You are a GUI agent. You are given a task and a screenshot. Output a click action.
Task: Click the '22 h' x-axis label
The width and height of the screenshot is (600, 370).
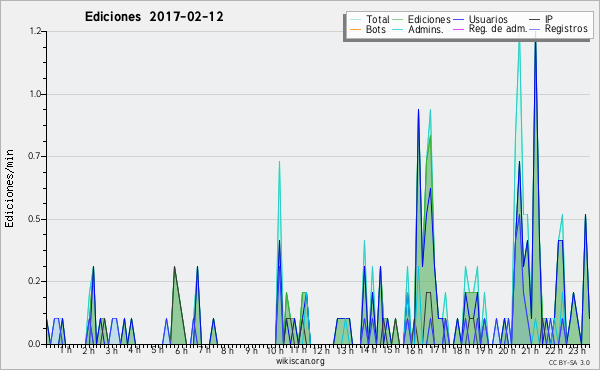coord(554,351)
